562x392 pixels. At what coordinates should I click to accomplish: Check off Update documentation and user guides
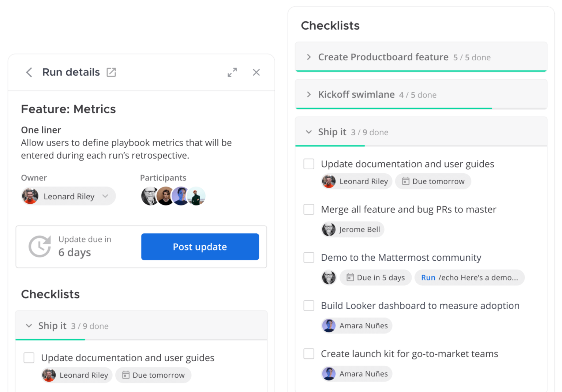pos(309,164)
